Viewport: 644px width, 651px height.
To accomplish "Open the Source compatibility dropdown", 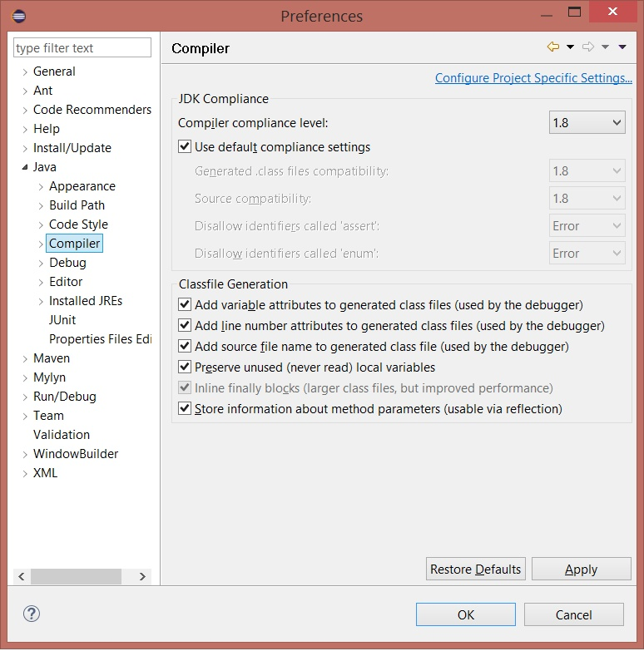I will point(587,198).
